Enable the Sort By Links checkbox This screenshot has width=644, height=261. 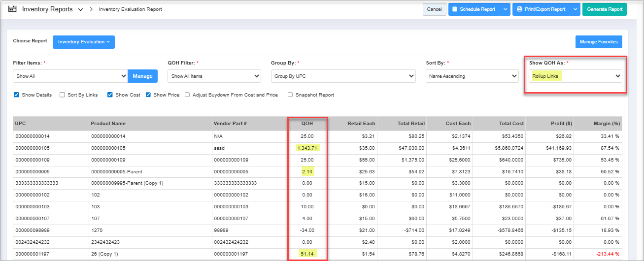click(63, 95)
